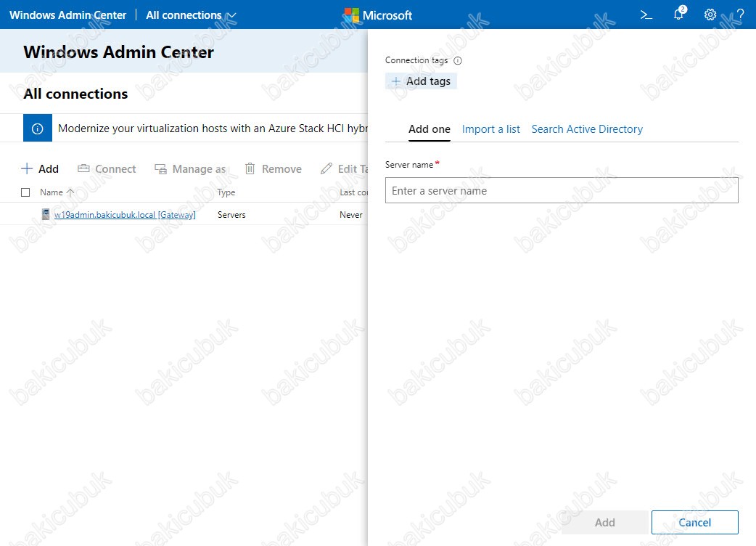Click the blue info banner icon
This screenshot has width=756, height=546.
38,129
